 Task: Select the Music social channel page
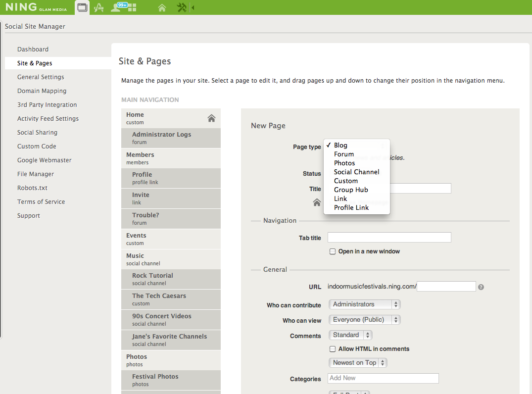pyautogui.click(x=171, y=259)
